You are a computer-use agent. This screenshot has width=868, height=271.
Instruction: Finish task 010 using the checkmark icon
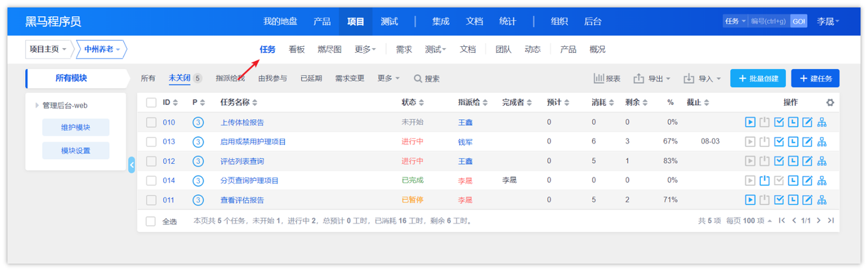(x=779, y=123)
